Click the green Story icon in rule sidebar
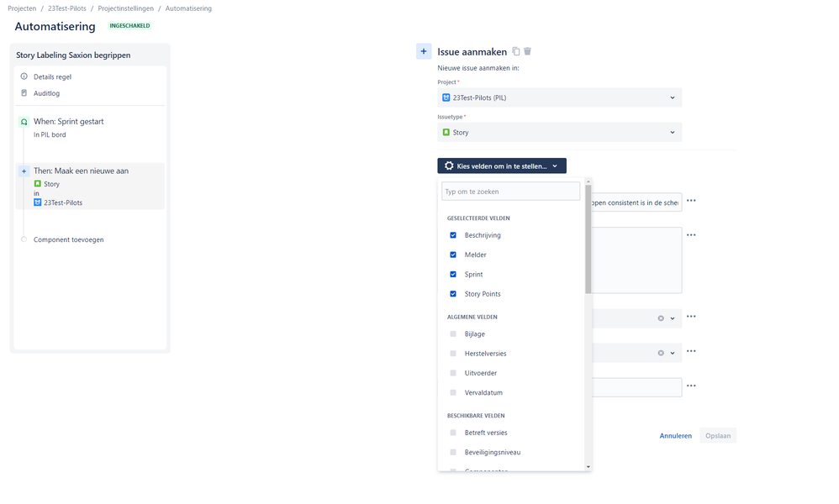Image resolution: width=839 pixels, height=504 pixels. pos(38,183)
